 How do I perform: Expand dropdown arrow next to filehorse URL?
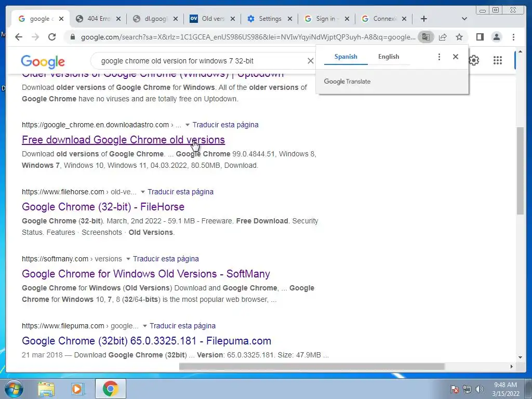[143, 192]
